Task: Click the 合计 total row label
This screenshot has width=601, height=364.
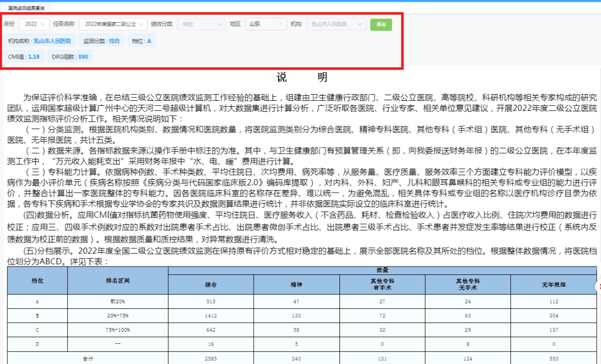Action: [88, 358]
